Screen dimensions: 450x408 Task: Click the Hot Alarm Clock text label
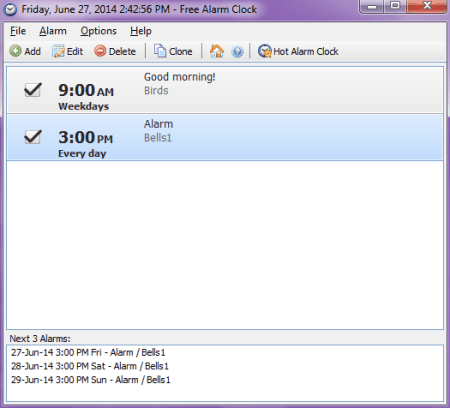306,51
